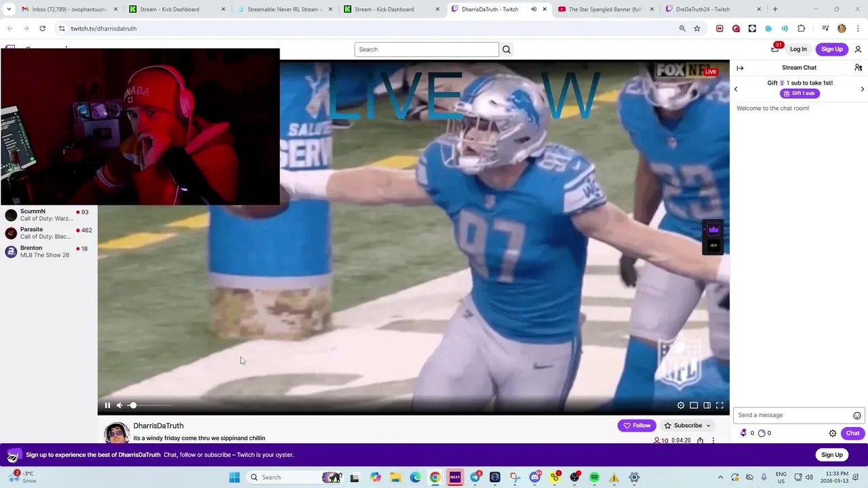Open the Chrome Extensions puzzle icon
This screenshot has width=868, height=488.
pos(801,28)
